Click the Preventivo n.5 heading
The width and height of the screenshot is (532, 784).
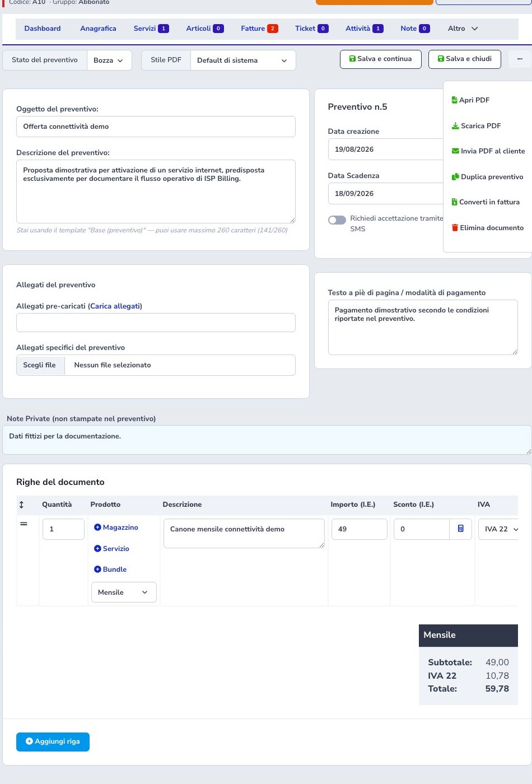pyautogui.click(x=357, y=107)
